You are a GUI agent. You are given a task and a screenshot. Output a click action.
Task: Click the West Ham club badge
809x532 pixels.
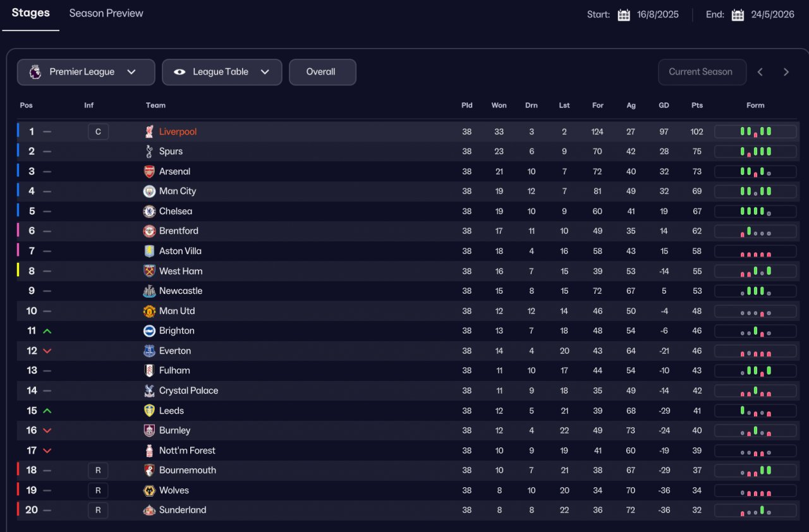[149, 271]
